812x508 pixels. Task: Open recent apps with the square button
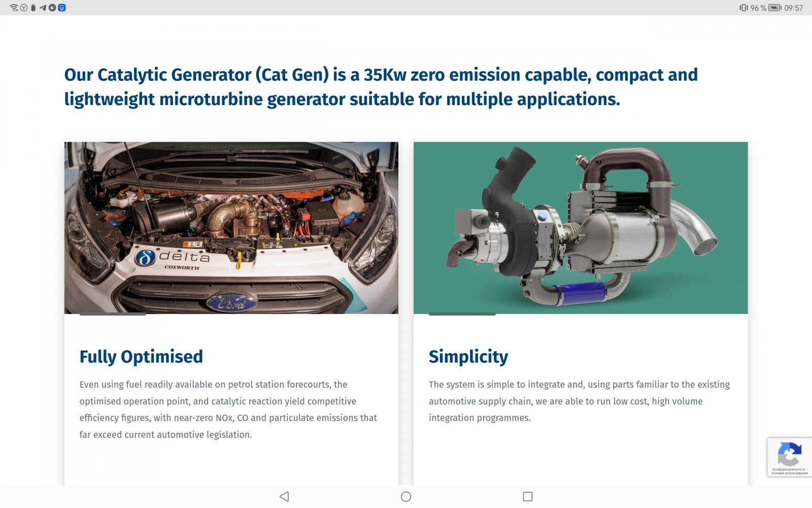click(x=527, y=496)
